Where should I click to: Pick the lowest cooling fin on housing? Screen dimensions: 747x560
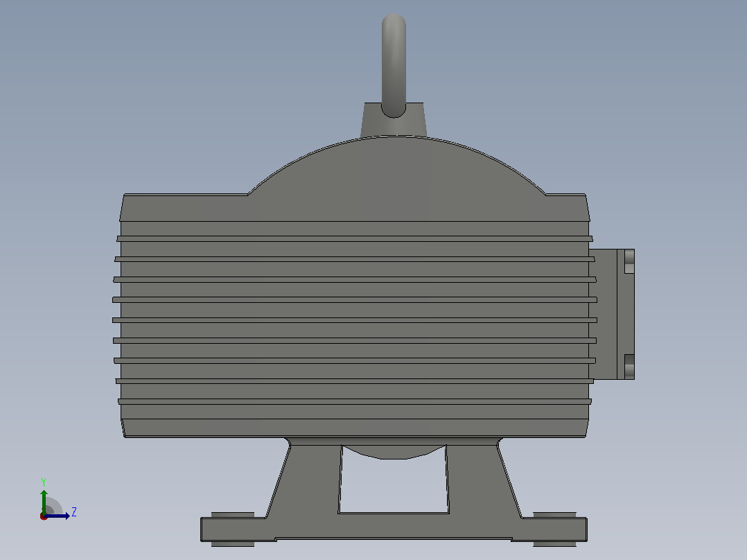pyautogui.click(x=355, y=401)
